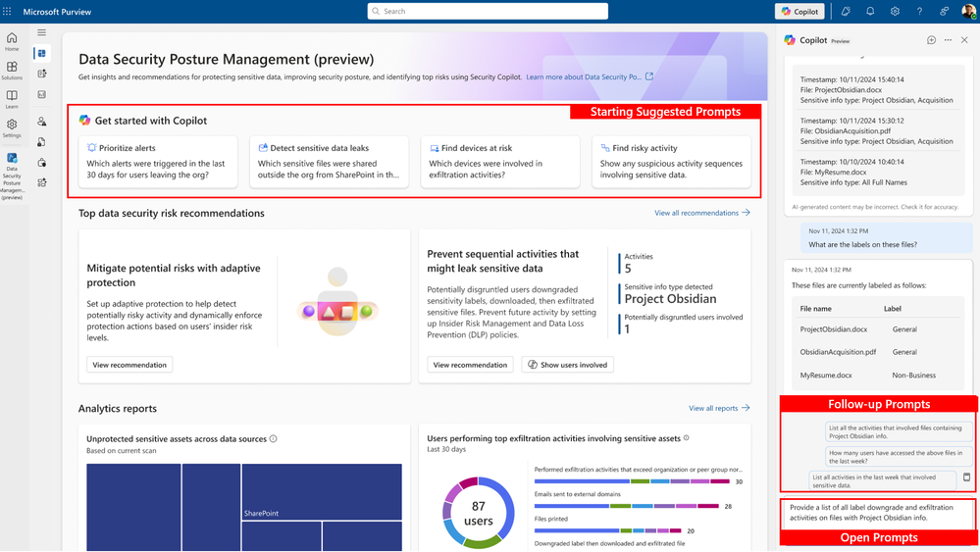
Task: Open notifications bell in top bar
Action: [x=870, y=11]
